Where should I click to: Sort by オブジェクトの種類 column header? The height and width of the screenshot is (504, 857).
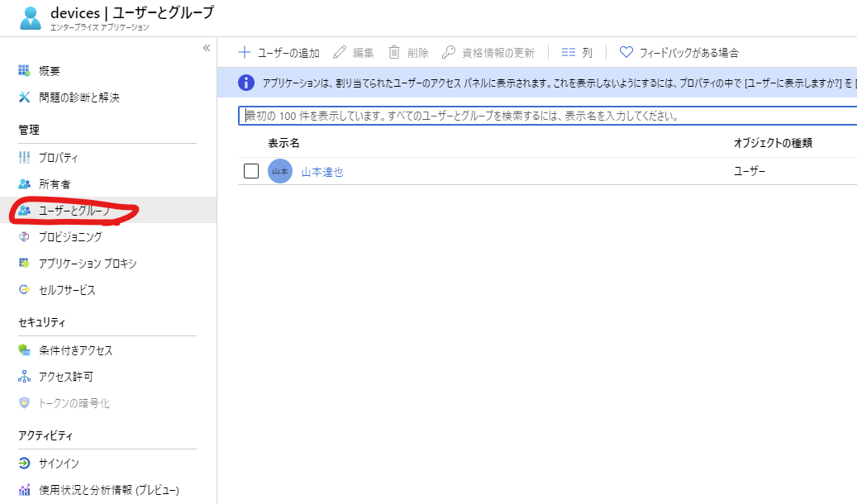pos(772,143)
